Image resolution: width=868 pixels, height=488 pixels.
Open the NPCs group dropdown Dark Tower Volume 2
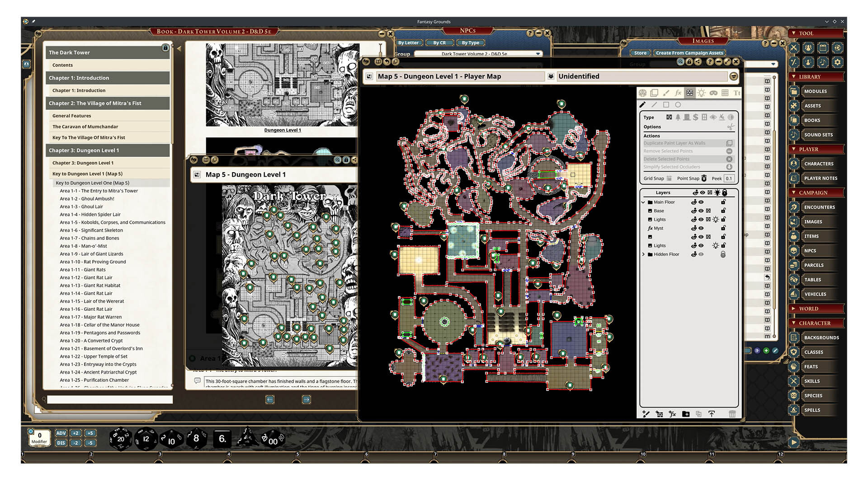[x=478, y=54]
